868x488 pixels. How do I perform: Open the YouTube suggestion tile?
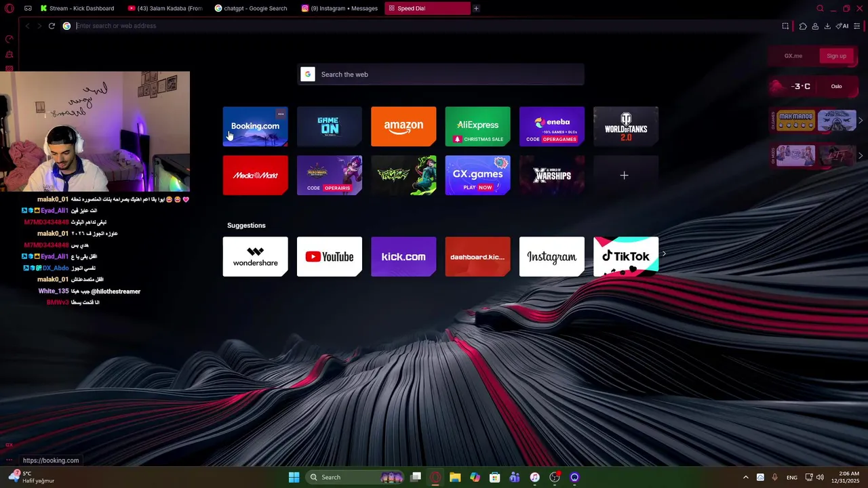[x=330, y=257]
